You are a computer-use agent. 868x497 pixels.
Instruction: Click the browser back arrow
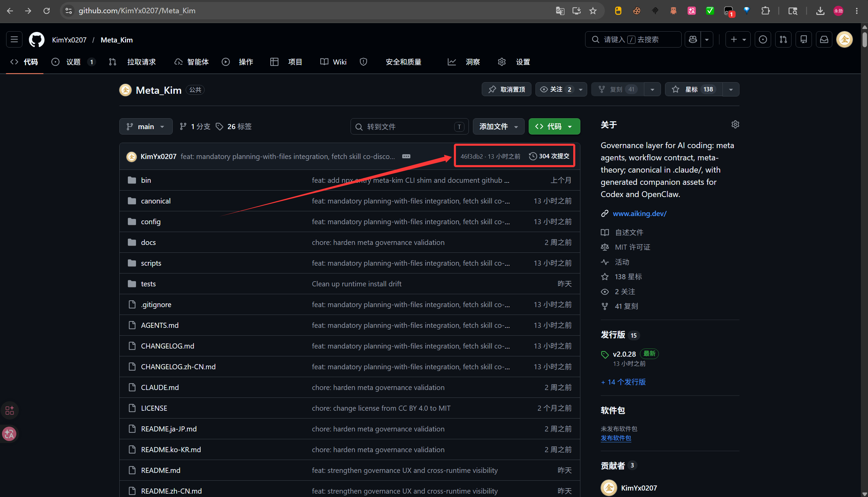(10, 11)
